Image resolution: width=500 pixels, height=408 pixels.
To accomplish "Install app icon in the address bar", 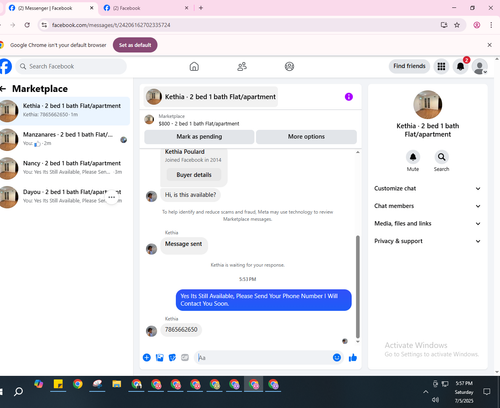I will (x=444, y=25).
